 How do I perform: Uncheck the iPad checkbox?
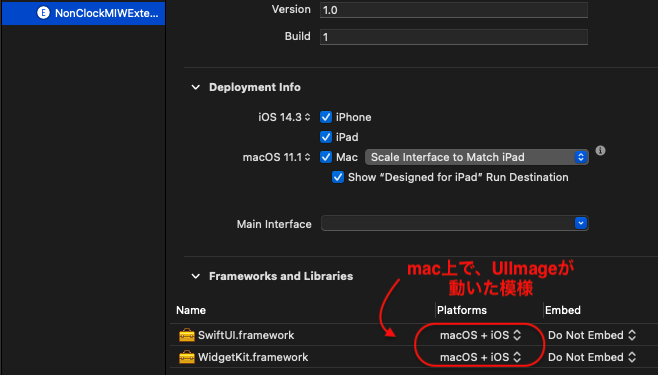(x=326, y=137)
